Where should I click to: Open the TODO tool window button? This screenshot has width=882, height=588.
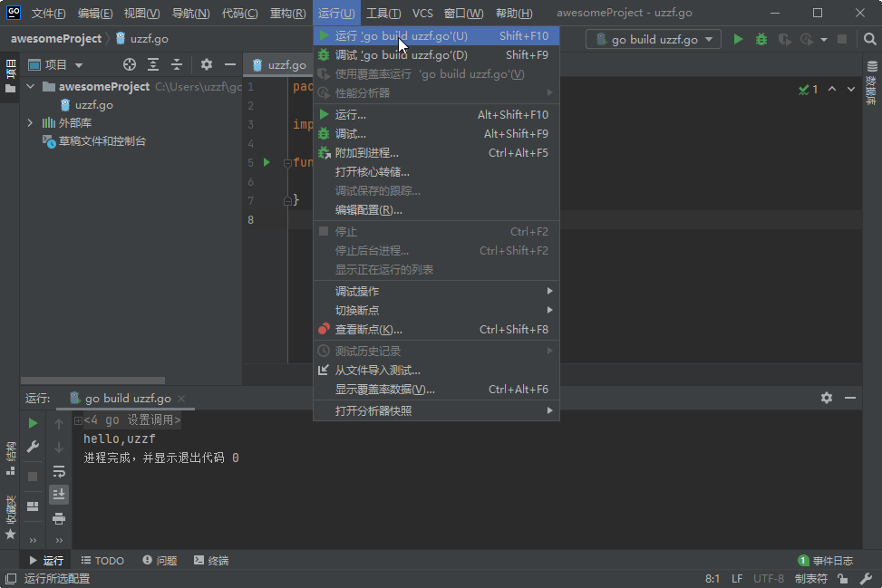pos(103,561)
